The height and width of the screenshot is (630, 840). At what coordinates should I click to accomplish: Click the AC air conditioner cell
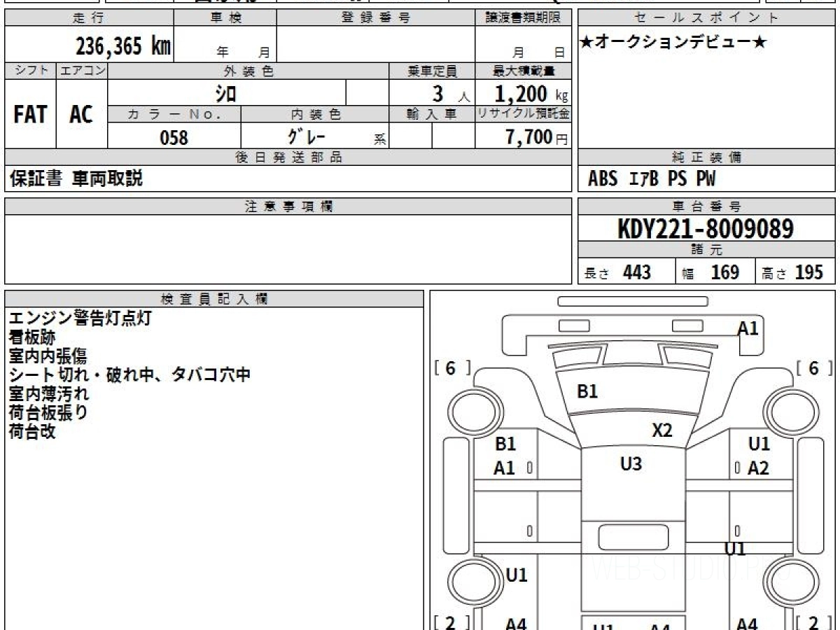(82, 114)
